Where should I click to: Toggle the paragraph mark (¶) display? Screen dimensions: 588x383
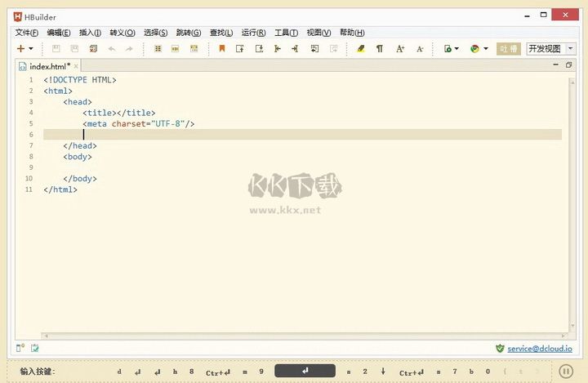pos(380,49)
